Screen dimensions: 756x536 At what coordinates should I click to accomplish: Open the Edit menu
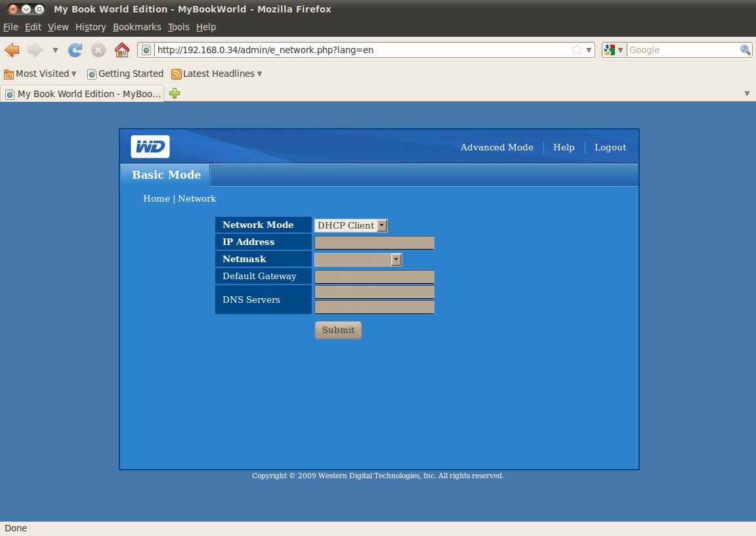coord(33,27)
